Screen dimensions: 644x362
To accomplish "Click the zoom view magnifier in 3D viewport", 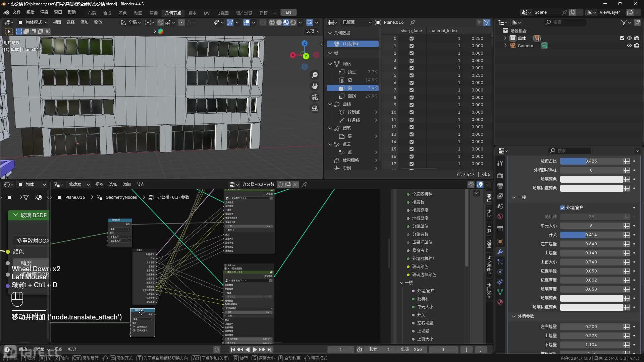I will (x=315, y=75).
